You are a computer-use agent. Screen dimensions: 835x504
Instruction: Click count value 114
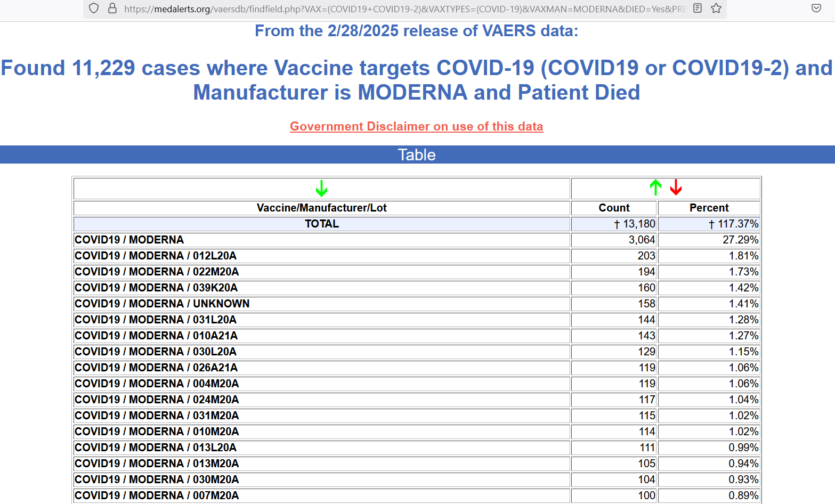(x=647, y=432)
